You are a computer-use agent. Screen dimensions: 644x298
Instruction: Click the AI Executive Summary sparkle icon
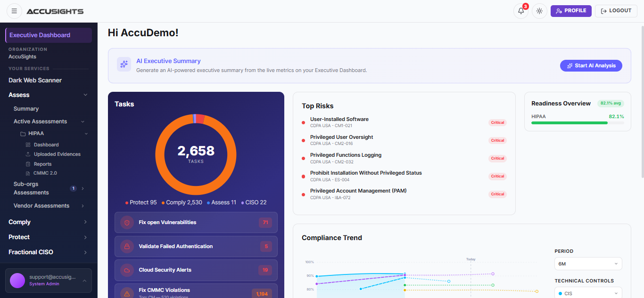[x=124, y=64]
